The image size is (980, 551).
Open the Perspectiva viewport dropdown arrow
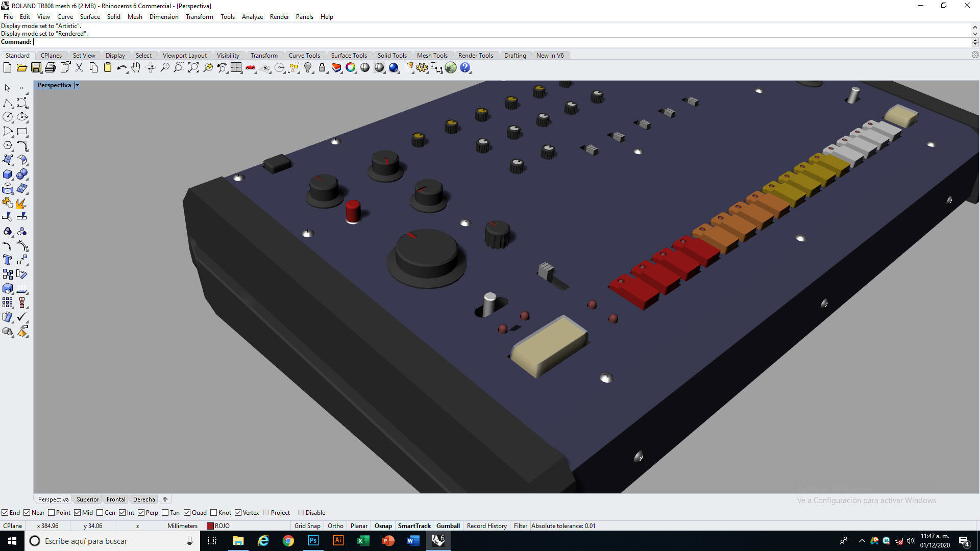(x=77, y=85)
